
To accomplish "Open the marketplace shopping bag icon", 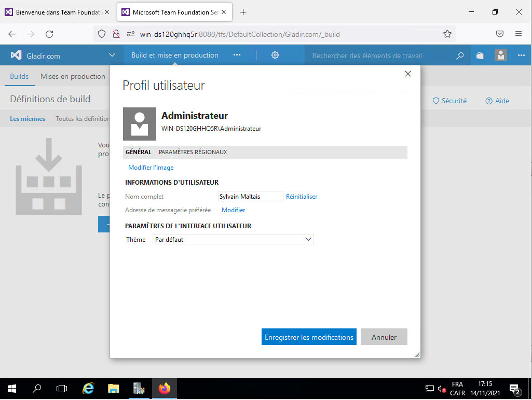I will pyautogui.click(x=480, y=56).
